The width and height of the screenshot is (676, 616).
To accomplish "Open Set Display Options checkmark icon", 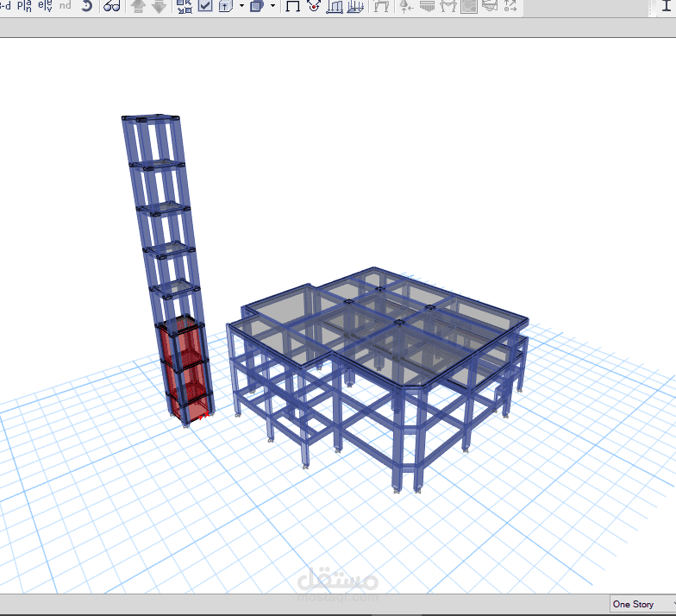I will [205, 5].
